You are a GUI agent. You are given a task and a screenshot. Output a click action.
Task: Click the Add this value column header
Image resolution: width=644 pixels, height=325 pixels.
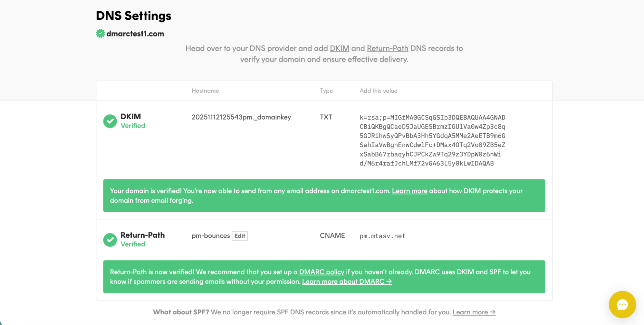pos(378,91)
